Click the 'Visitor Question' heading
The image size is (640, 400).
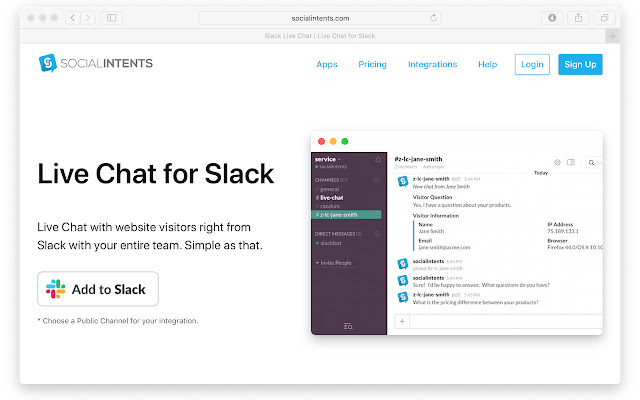tap(432, 197)
